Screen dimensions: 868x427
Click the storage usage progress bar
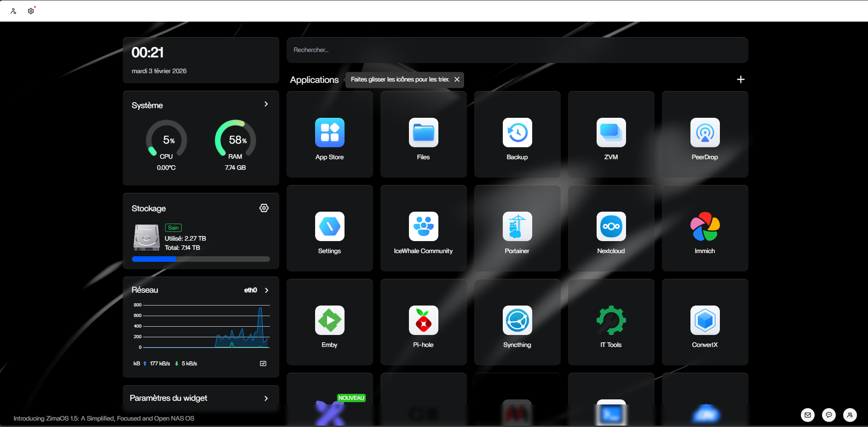click(x=201, y=259)
